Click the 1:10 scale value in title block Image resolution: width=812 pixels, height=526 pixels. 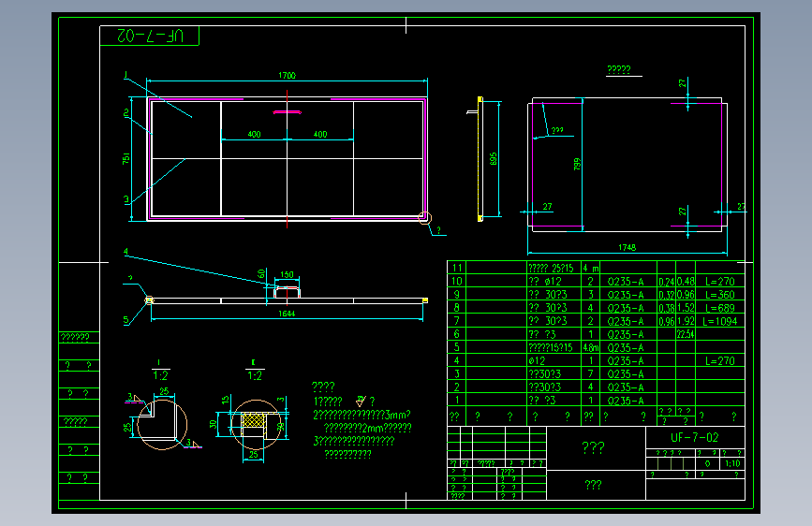[x=732, y=463]
